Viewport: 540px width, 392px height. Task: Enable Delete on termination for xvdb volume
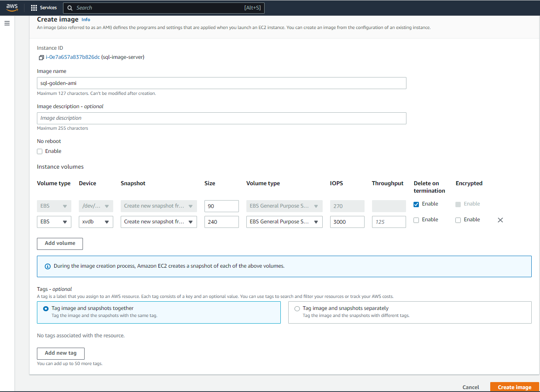tap(416, 220)
